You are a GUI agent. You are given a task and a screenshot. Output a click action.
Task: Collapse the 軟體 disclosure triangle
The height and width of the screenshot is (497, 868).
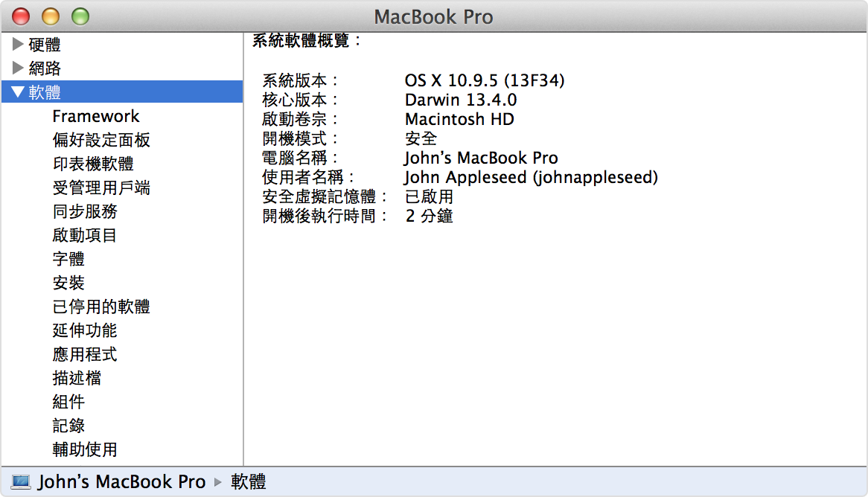point(18,92)
